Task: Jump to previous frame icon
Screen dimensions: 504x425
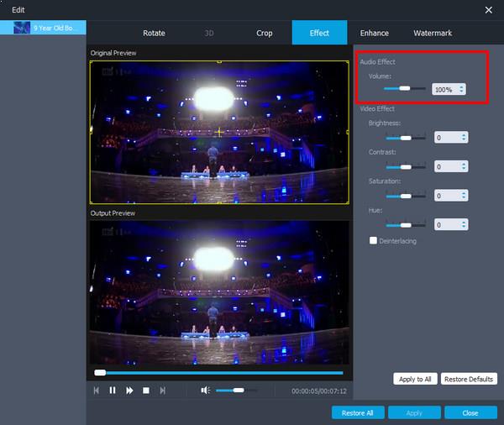Action: click(96, 391)
